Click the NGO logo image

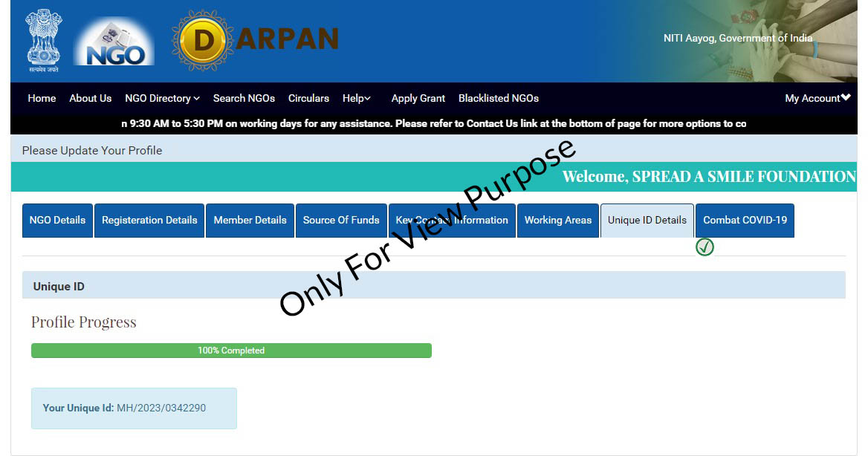114,42
